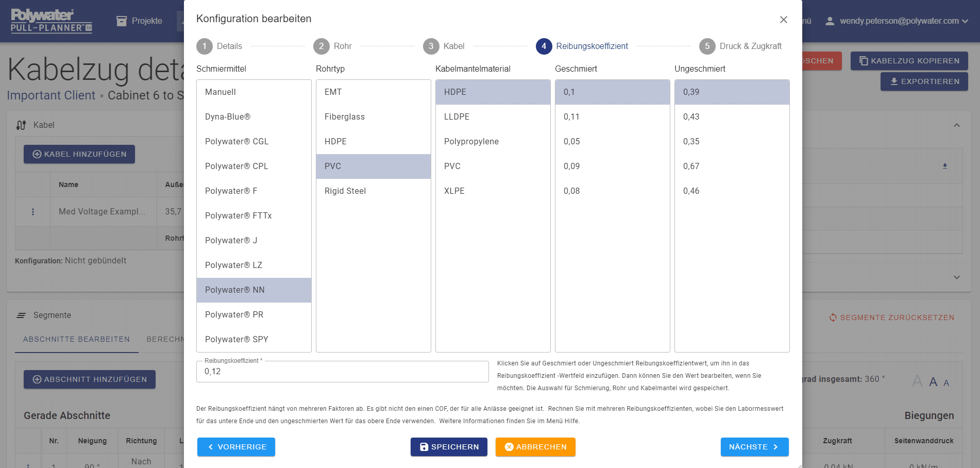This screenshot has width=980, height=468.
Task: Expand the collapsed panel chevron below Kabel
Action: click(957, 277)
